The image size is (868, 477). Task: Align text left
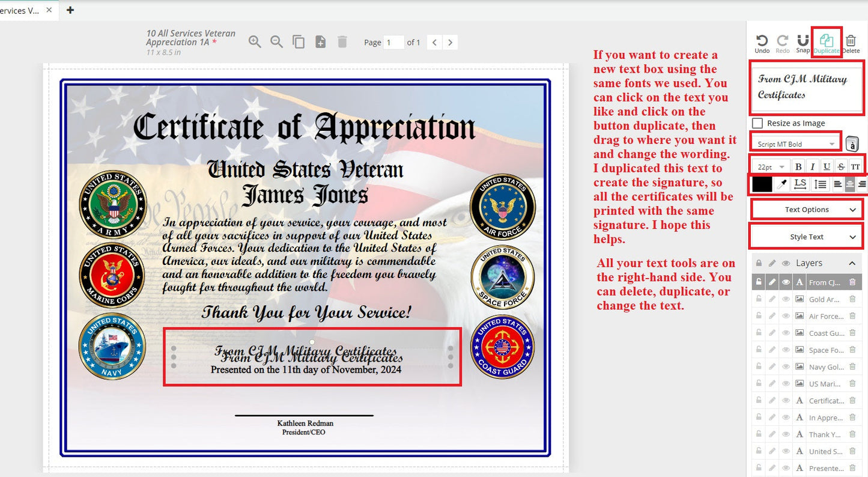pyautogui.click(x=837, y=184)
